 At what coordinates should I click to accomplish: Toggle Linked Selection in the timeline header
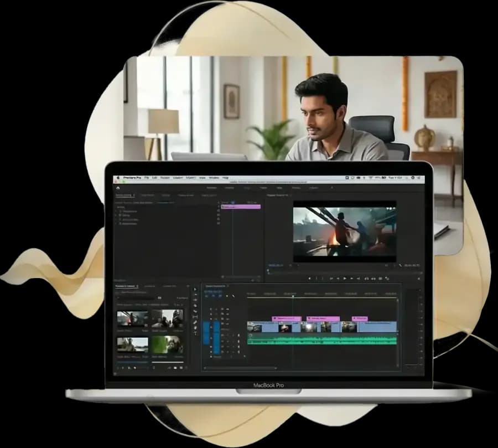point(220,296)
